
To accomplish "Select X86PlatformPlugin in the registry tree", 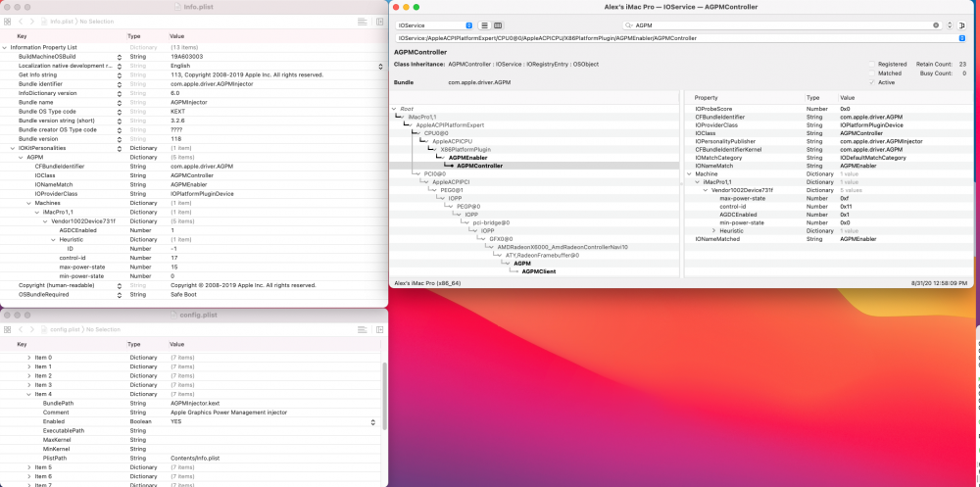I will (x=465, y=149).
